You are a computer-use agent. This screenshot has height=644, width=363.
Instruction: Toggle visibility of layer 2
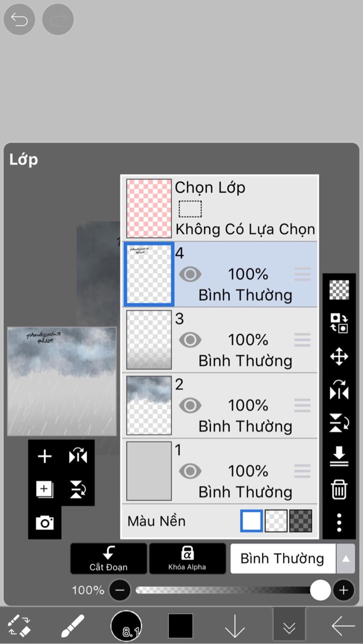pyautogui.click(x=190, y=406)
